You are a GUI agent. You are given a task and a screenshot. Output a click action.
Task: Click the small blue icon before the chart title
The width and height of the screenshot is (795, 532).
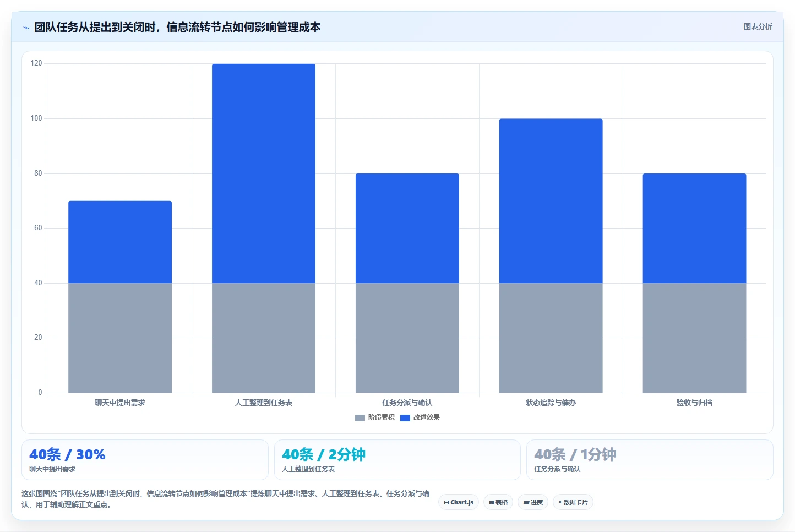pyautogui.click(x=26, y=28)
